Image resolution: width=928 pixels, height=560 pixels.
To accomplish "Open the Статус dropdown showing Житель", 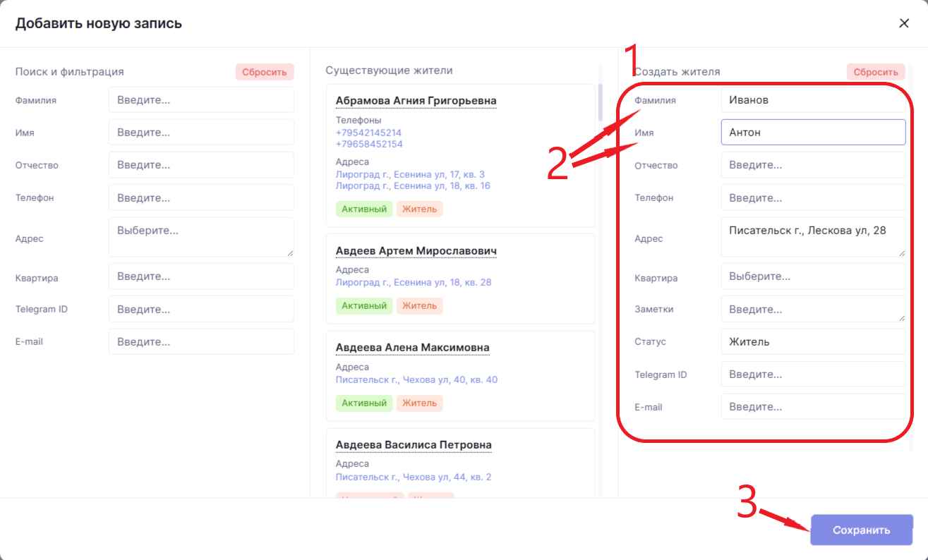I will (812, 342).
